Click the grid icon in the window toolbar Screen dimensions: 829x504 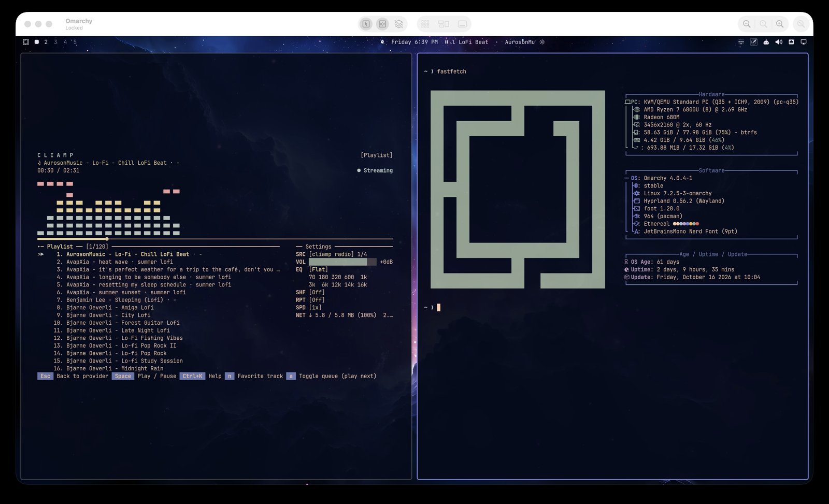[x=425, y=24]
